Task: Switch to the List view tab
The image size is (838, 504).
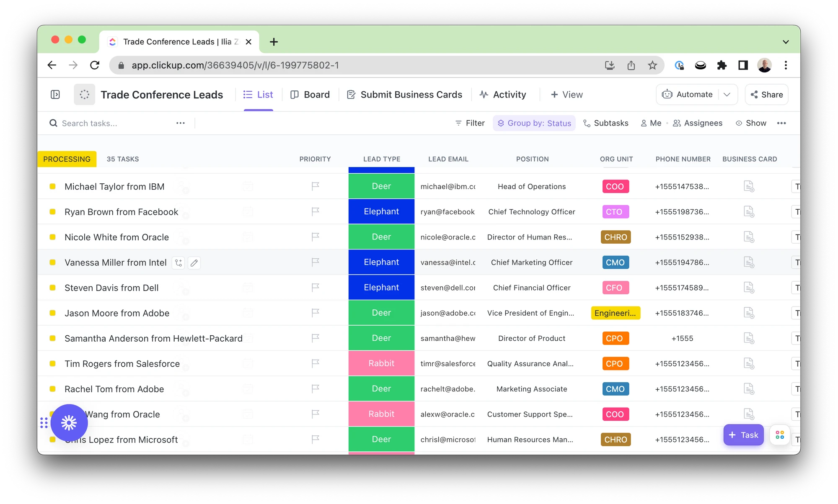Action: [x=259, y=95]
